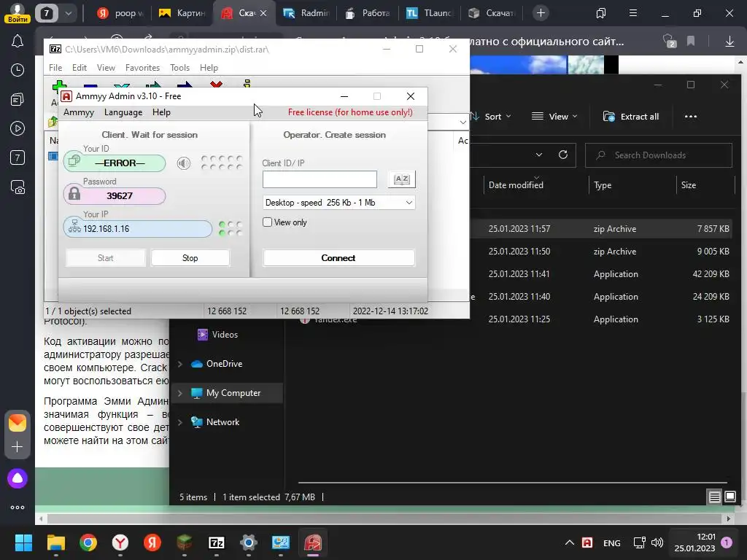Image resolution: width=747 pixels, height=560 pixels.
Task: Bookmark the page with bookmark icon
Action: [x=691, y=42]
